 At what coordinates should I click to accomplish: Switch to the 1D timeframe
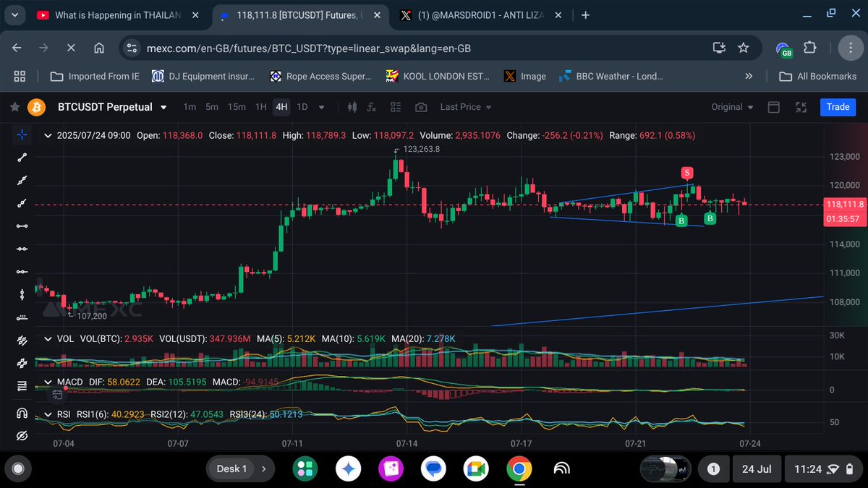[302, 107]
